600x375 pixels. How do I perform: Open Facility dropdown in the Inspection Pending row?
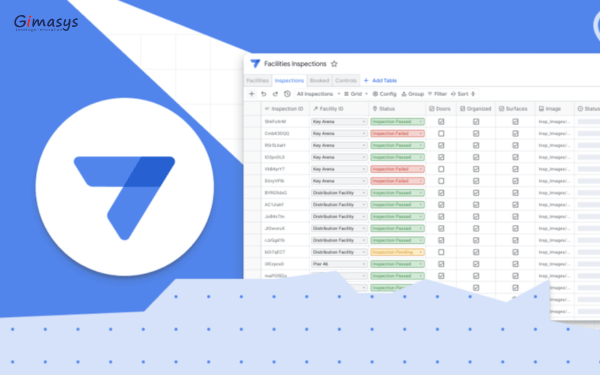[339, 252]
